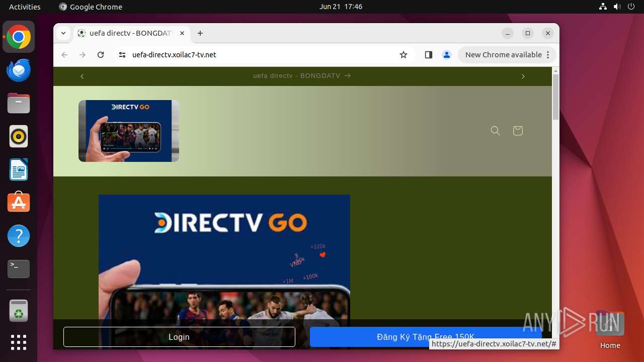Viewport: 644px width, 362px height.
Task: Follow the uefa directv - BONGDATV announcement link
Action: click(302, 76)
